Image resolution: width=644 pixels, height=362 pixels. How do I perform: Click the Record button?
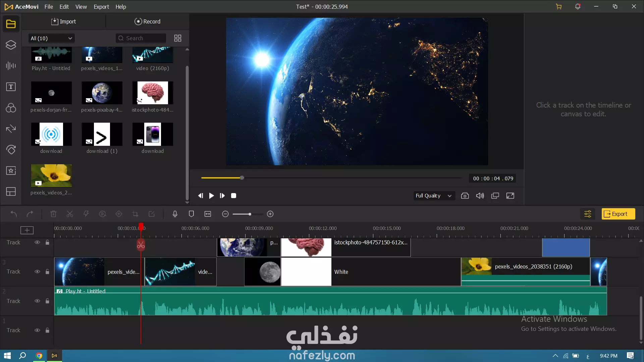click(148, 21)
